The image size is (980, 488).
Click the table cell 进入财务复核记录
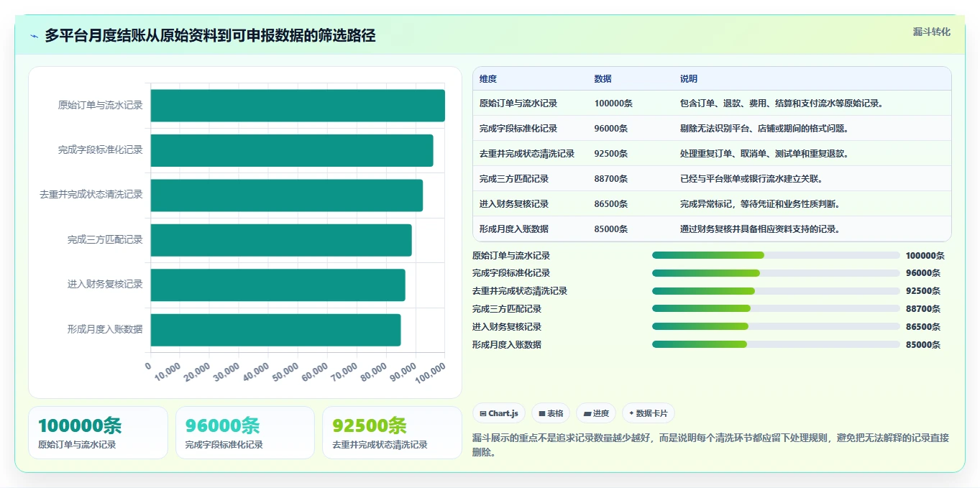[514, 204]
